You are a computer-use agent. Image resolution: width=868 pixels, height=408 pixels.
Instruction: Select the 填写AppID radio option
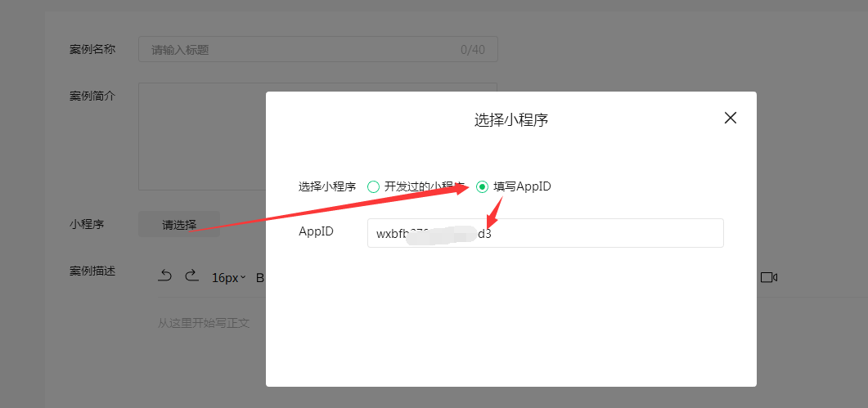(482, 186)
